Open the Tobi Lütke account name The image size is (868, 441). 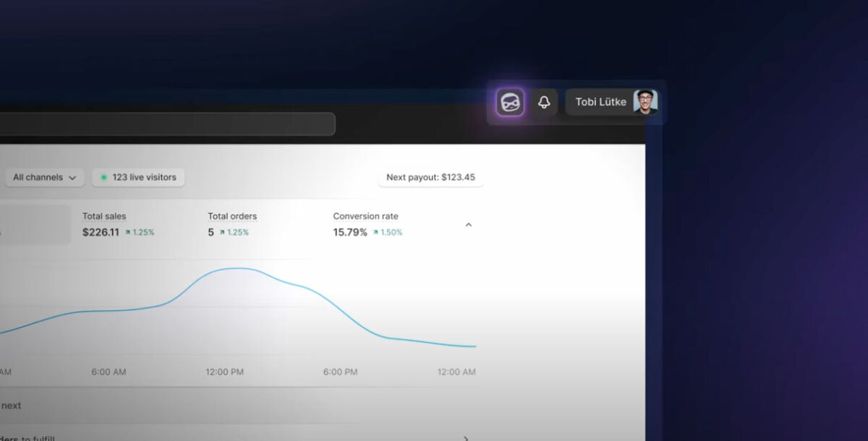pos(600,103)
